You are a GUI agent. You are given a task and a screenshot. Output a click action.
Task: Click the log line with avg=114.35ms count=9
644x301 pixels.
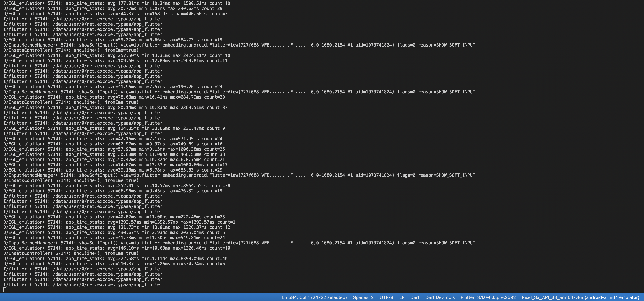114,128
